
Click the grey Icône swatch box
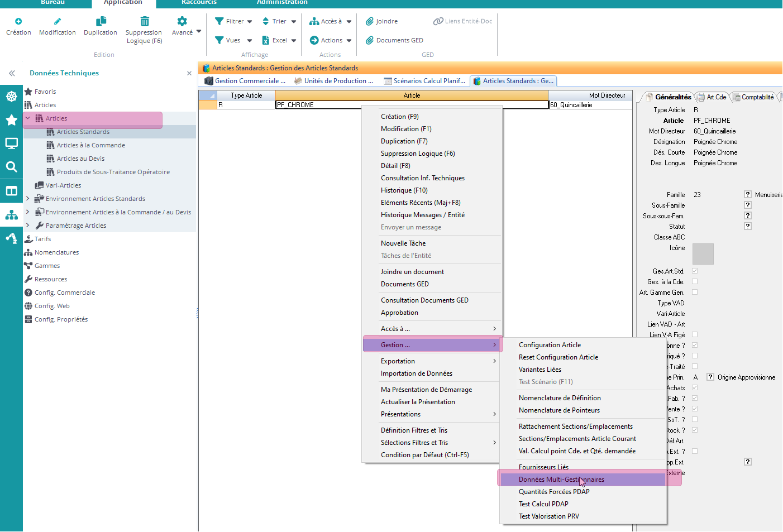tap(703, 254)
